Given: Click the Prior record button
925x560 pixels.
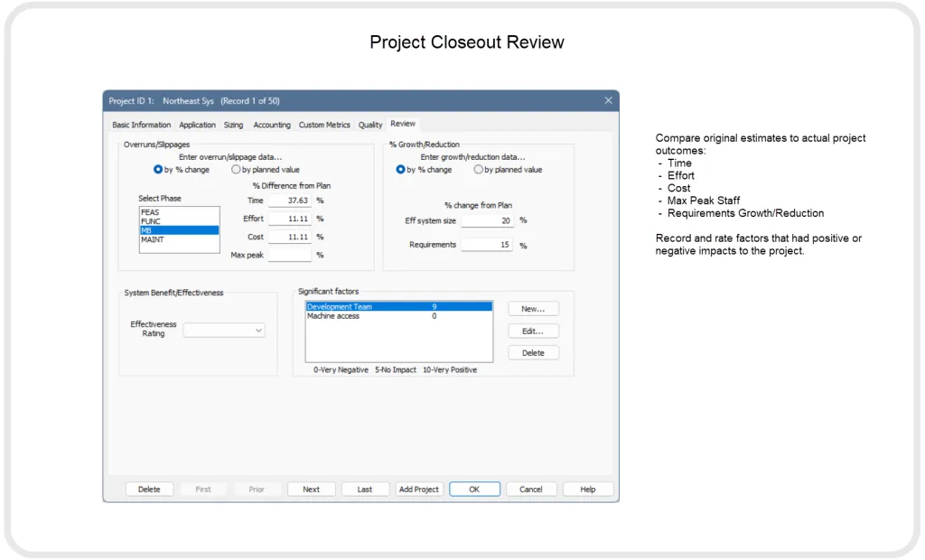Looking at the screenshot, I should [x=257, y=490].
